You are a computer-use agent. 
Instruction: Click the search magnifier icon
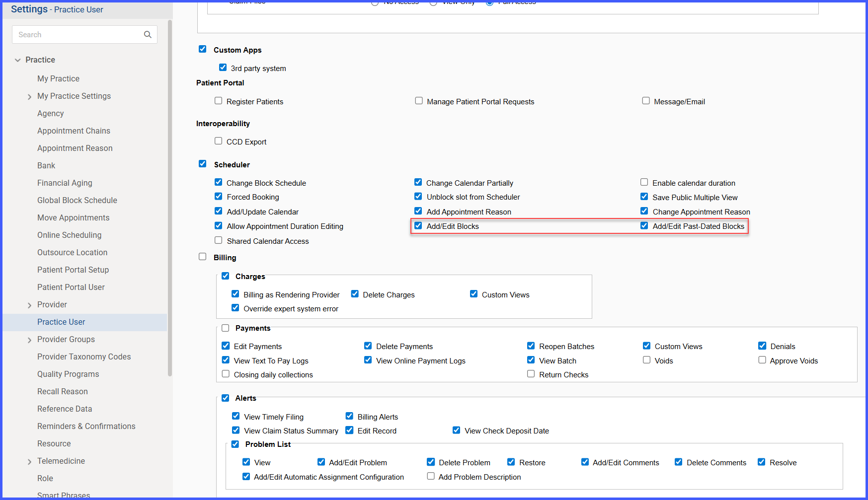[148, 35]
